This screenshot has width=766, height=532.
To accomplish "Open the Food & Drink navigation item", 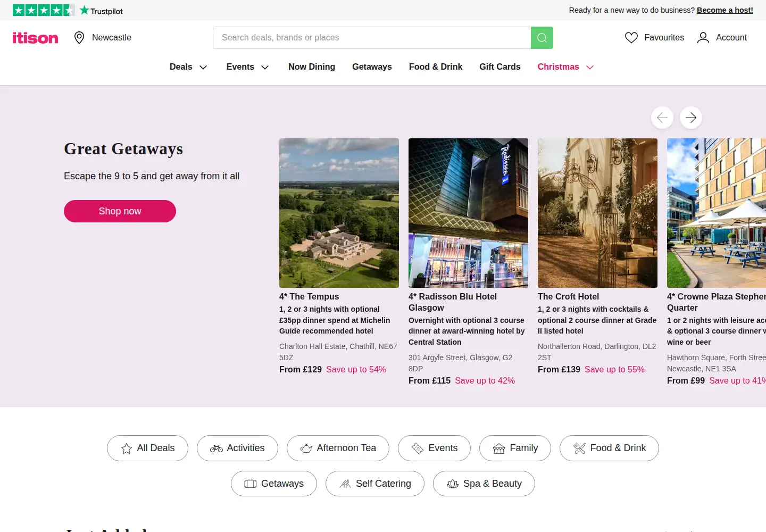I will [x=436, y=67].
